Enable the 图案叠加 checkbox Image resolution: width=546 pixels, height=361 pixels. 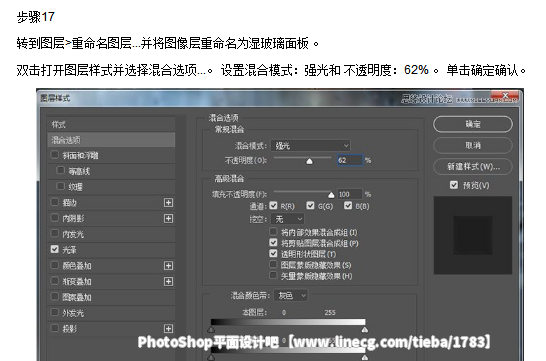pos(55,296)
